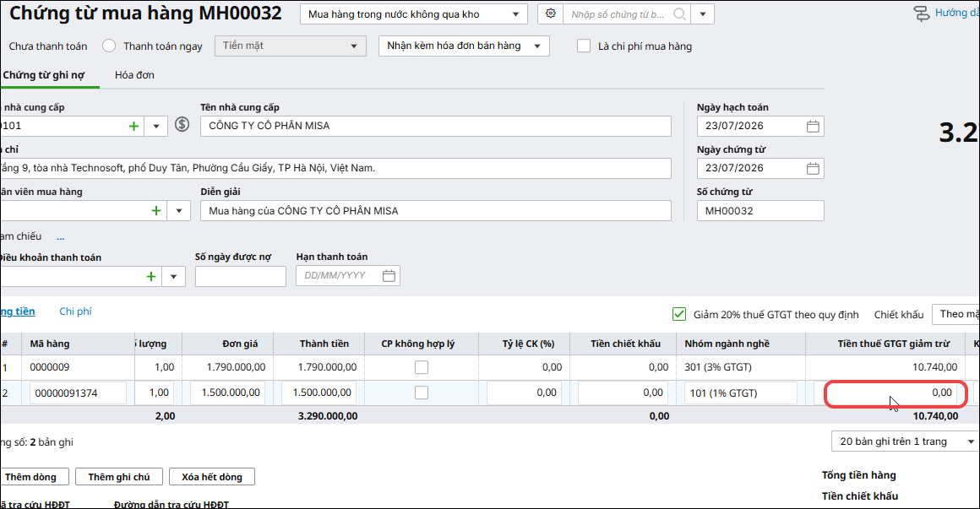980x509 pixels.
Task: Open Nhận kèm hóa đơn bán hàng dropdown
Action: point(464,46)
